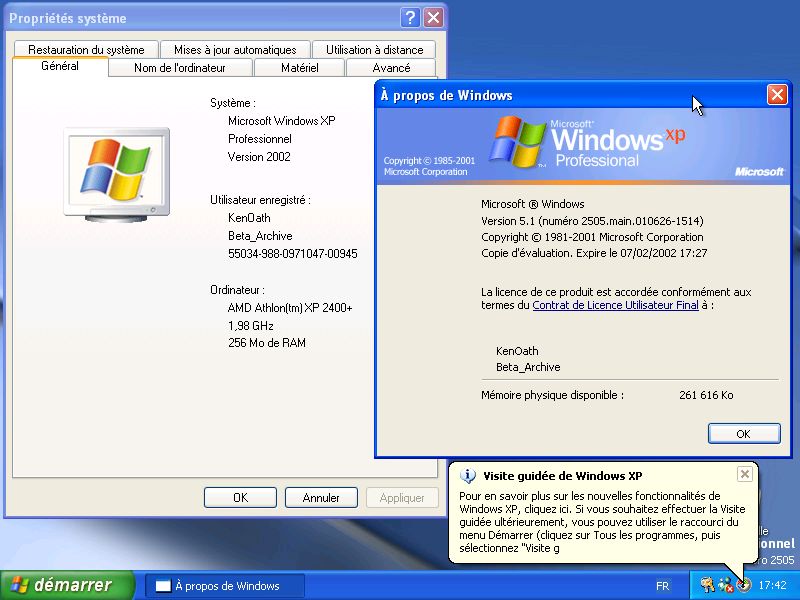This screenshot has height=600, width=800.
Task: Click the Windows flag logo in the À propos banner
Action: pos(517,142)
